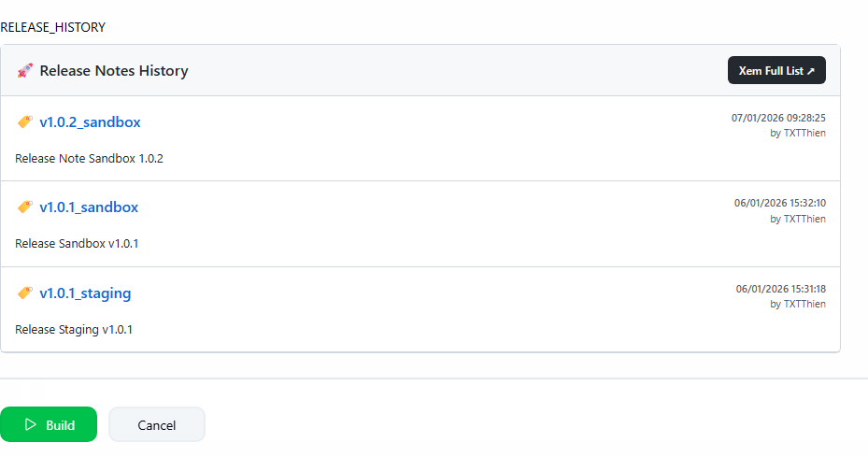Start the job with the Build button
This screenshot has width=868, height=457.
pyautogui.click(x=49, y=424)
